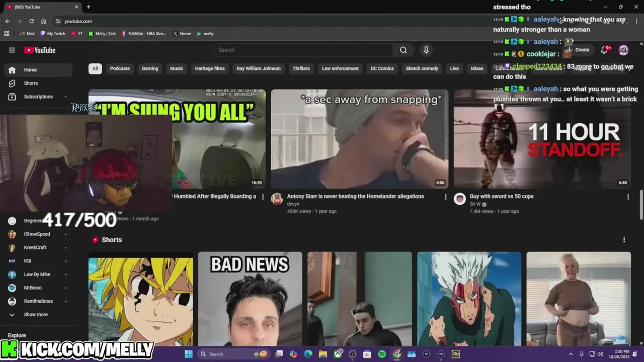Open IShowSpeed channel subscription

pos(38,234)
